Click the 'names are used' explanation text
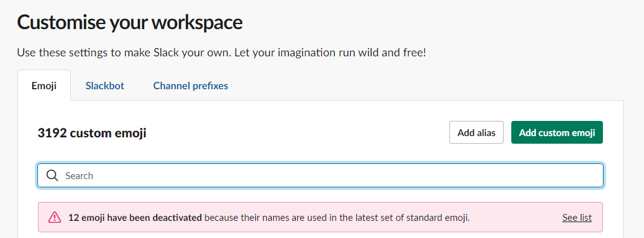Viewport: 644px width, 238px height. tap(337, 218)
